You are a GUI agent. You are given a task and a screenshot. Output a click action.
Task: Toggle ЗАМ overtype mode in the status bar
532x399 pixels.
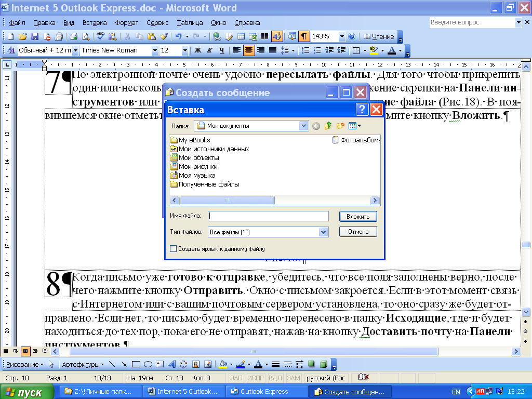click(294, 378)
